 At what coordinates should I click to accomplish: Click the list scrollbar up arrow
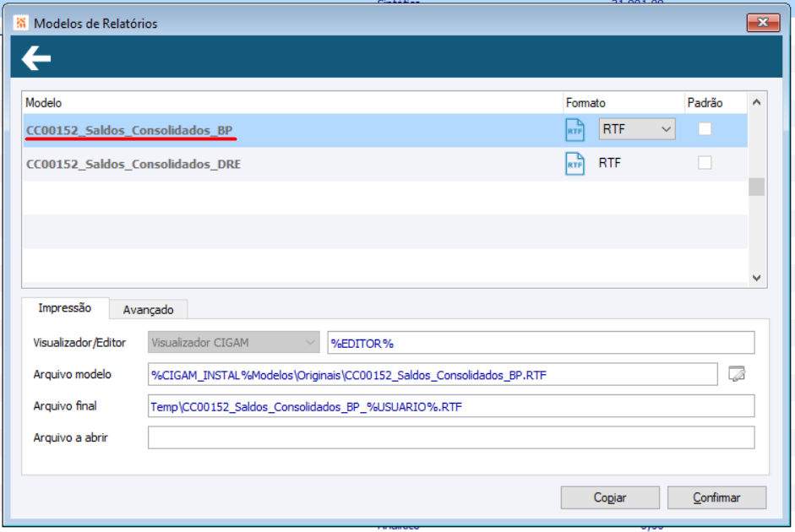756,102
